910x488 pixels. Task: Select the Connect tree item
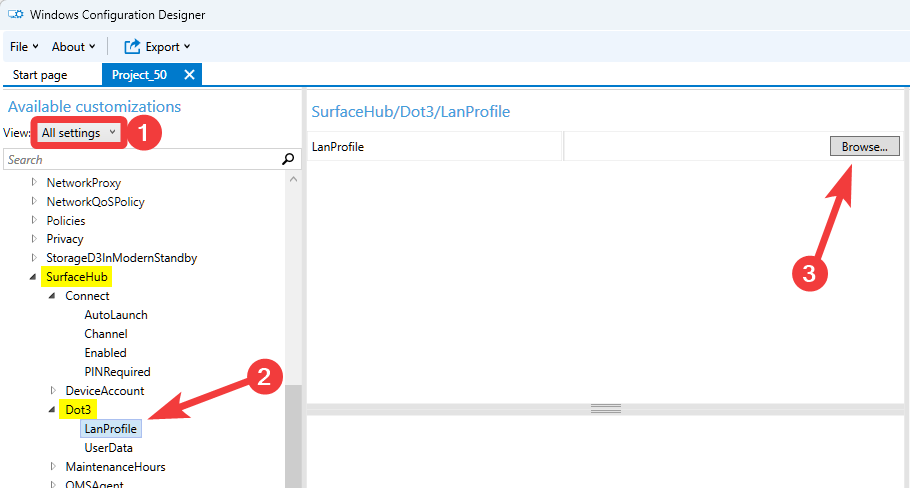tap(87, 296)
